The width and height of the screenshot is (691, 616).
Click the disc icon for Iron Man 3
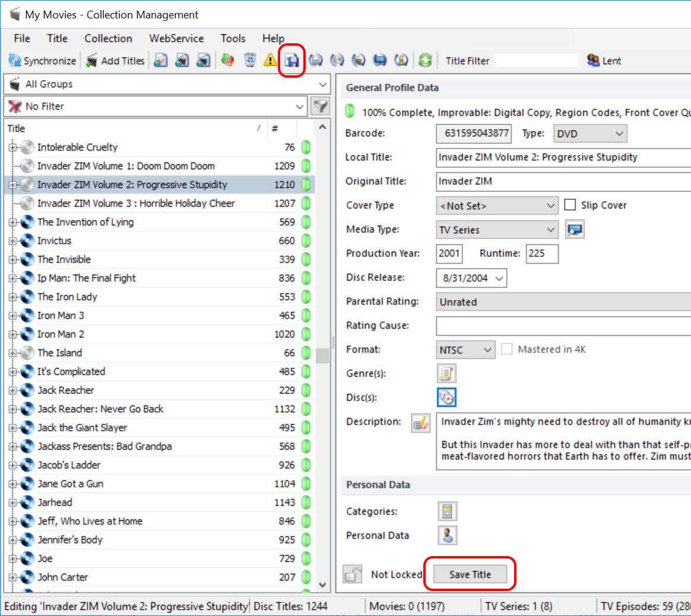pyautogui.click(x=27, y=316)
